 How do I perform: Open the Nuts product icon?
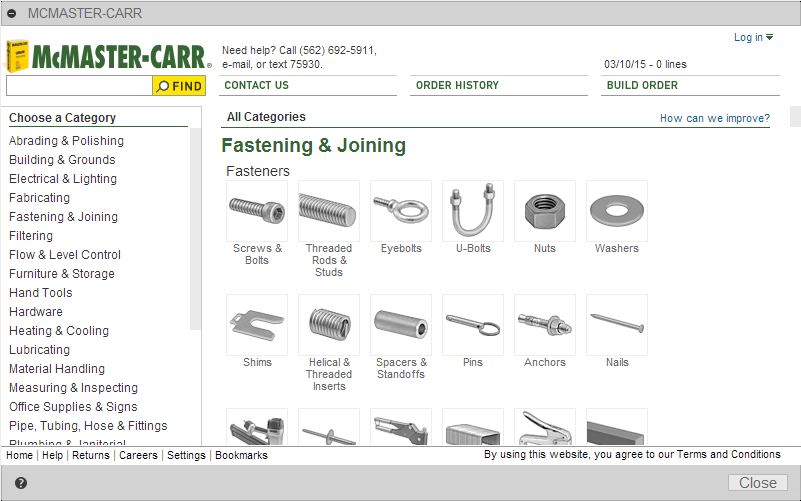click(545, 211)
